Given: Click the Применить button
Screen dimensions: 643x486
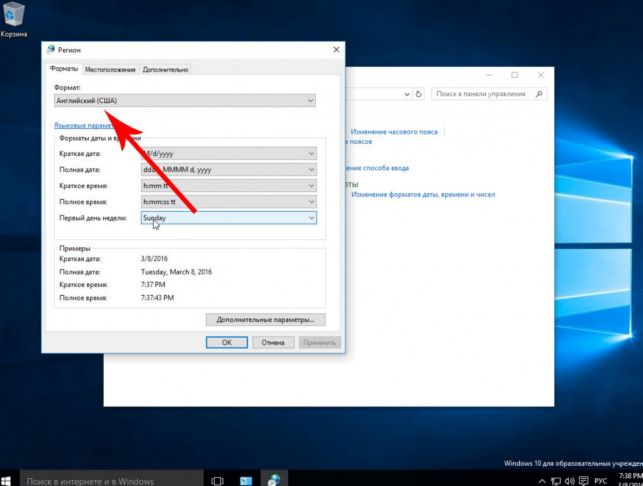Looking at the screenshot, I should pyautogui.click(x=319, y=342).
